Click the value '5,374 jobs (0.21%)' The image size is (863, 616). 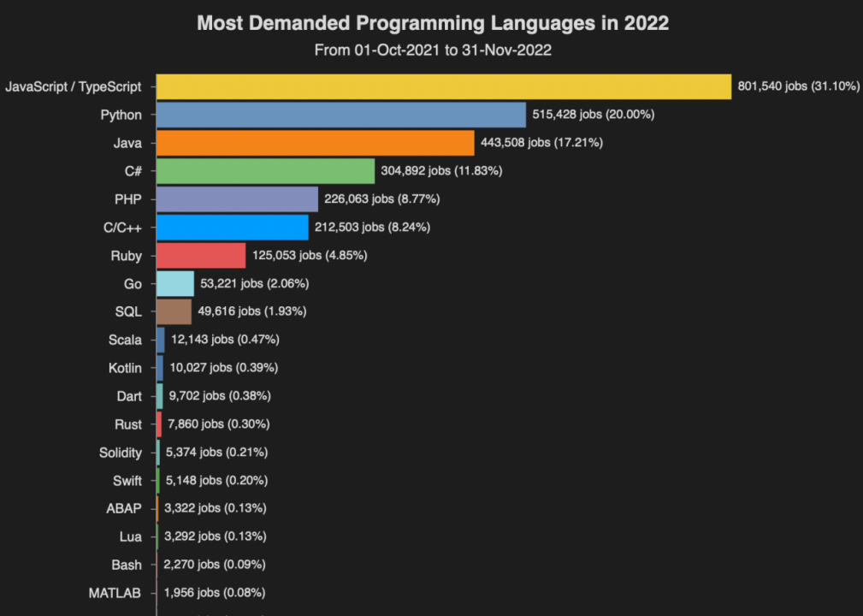[216, 453]
